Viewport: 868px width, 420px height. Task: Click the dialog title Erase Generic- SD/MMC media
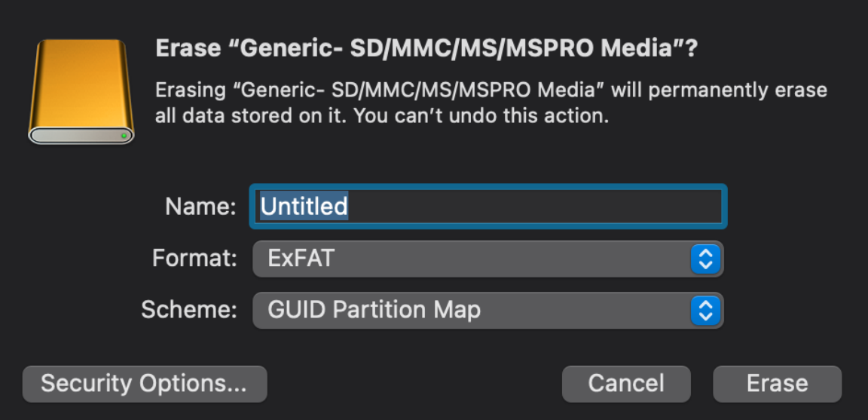click(x=426, y=49)
